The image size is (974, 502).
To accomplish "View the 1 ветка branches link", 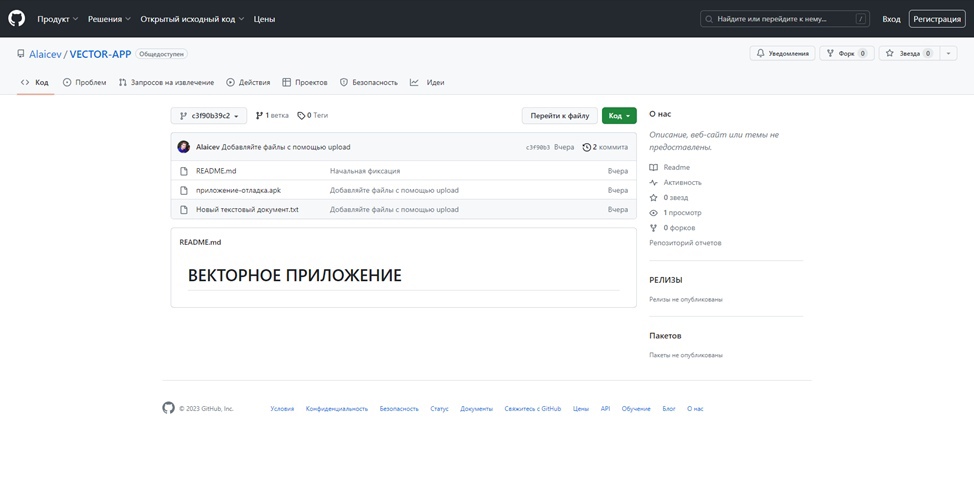I will click(x=272, y=116).
